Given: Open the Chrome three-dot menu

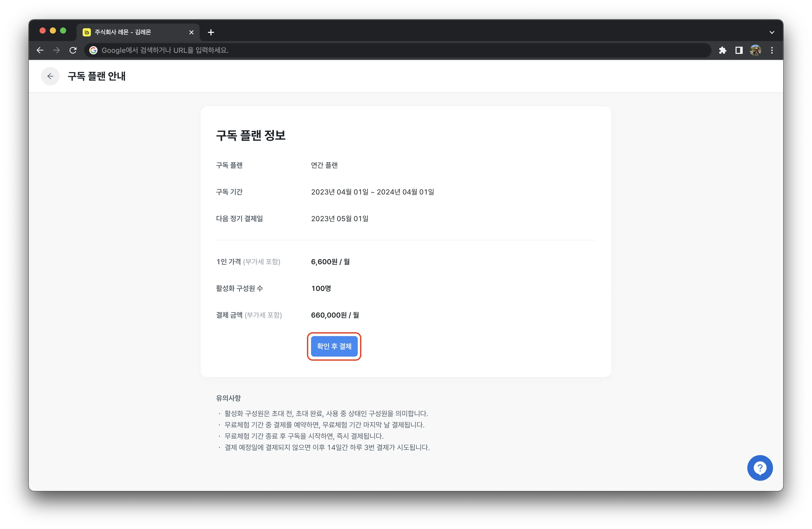Looking at the screenshot, I should pyautogui.click(x=772, y=51).
